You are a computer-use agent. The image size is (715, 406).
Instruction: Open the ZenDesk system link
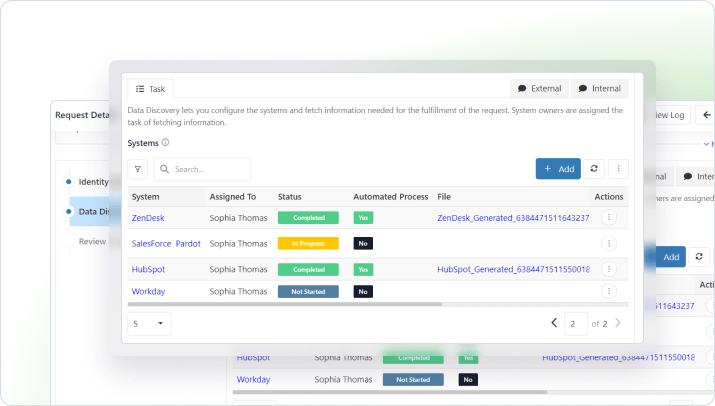click(148, 218)
